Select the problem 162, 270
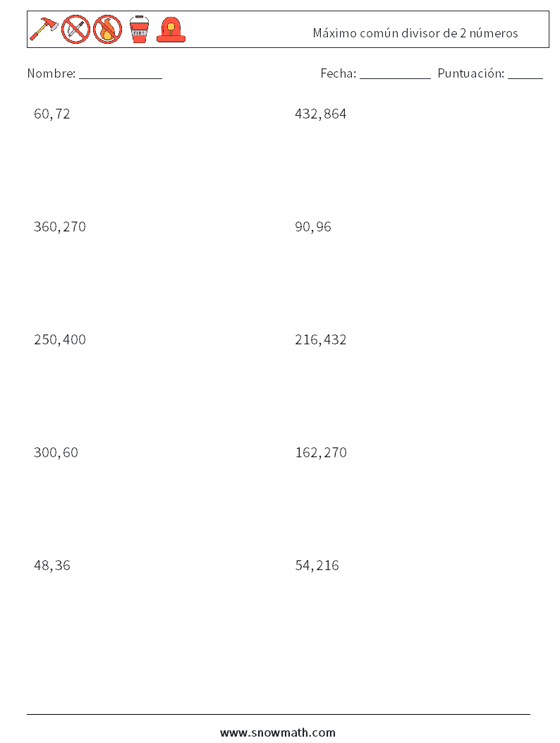 coord(321,452)
